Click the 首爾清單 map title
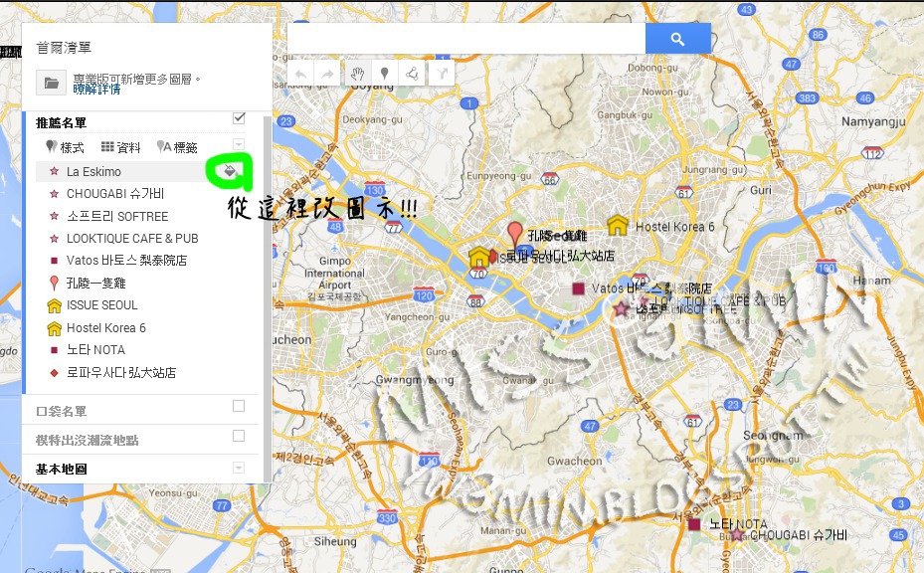 (x=64, y=48)
